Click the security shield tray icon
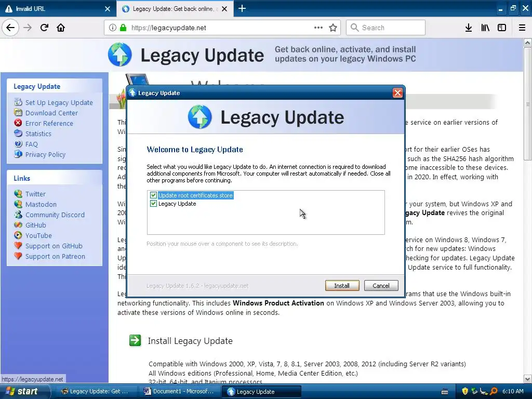 pos(465,391)
